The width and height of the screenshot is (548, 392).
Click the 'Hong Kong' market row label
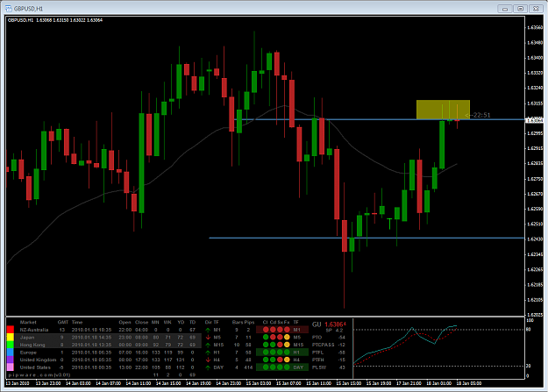[32, 345]
